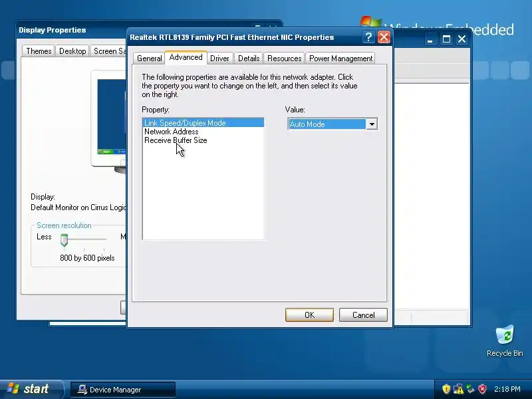Minimize the Device Manager window
The width and height of the screenshot is (532, 399).
click(430, 39)
